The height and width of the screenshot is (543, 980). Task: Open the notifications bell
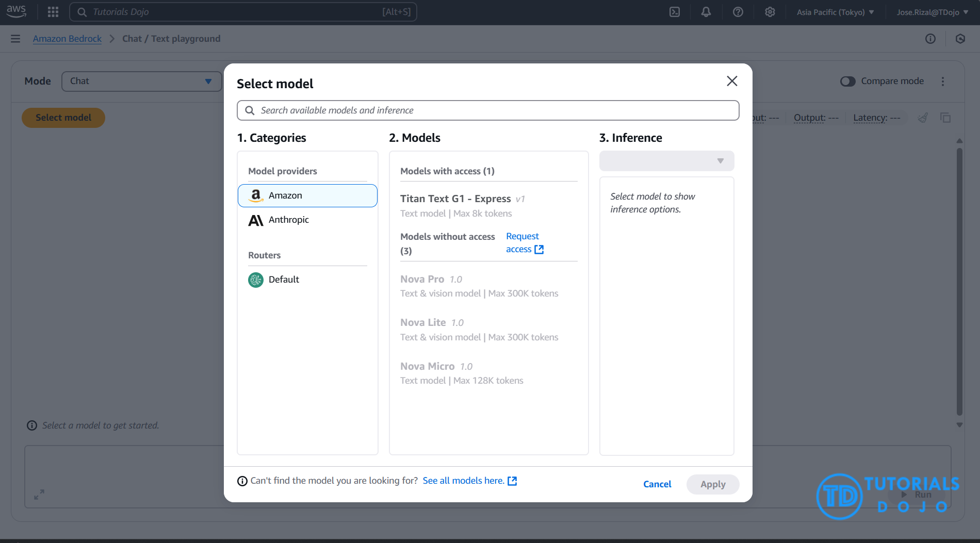point(706,12)
